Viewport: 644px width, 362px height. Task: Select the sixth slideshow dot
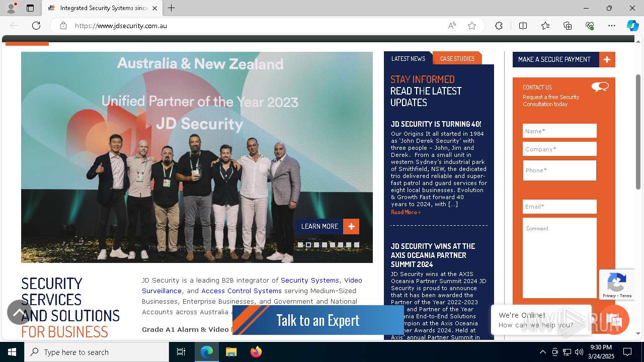(341, 245)
